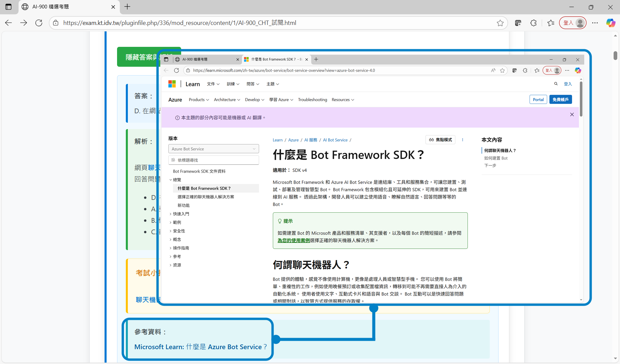Image resolution: width=620 pixels, height=364 pixels.
Task: Go back using the outer browser's back arrow
Action: 9,23
